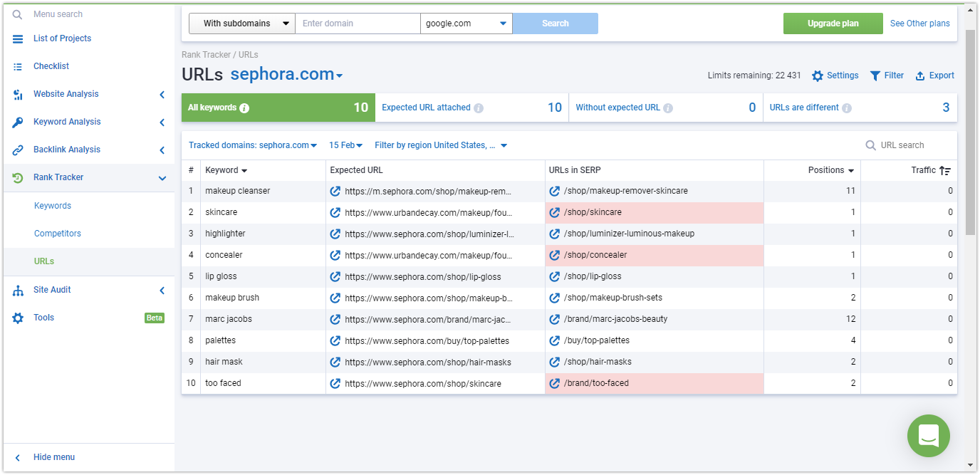Click the Enter domain input field
The height and width of the screenshot is (475, 980).
358,24
